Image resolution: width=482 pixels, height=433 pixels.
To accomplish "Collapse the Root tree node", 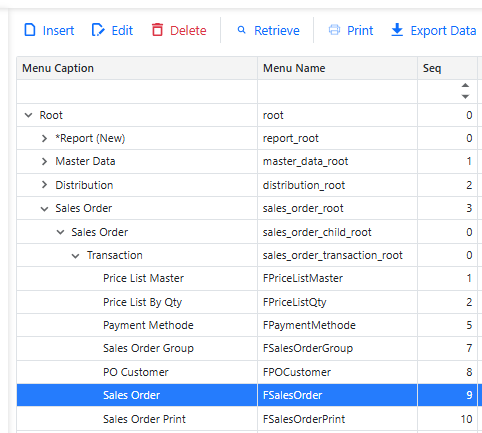I will pos(29,115).
